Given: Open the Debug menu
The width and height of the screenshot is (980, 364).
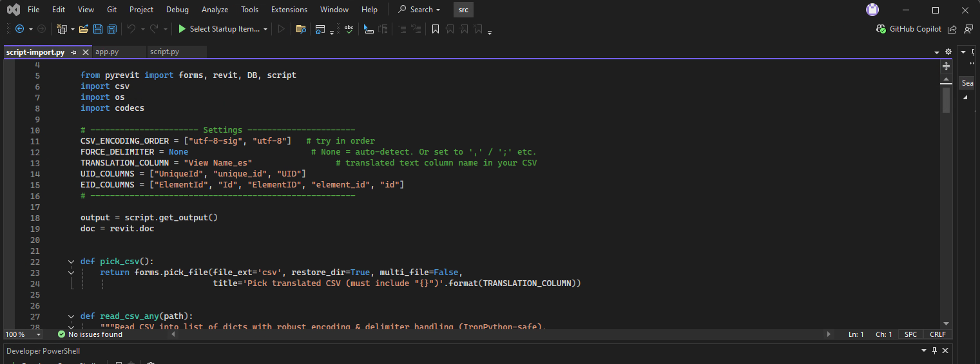Looking at the screenshot, I should tap(178, 10).
